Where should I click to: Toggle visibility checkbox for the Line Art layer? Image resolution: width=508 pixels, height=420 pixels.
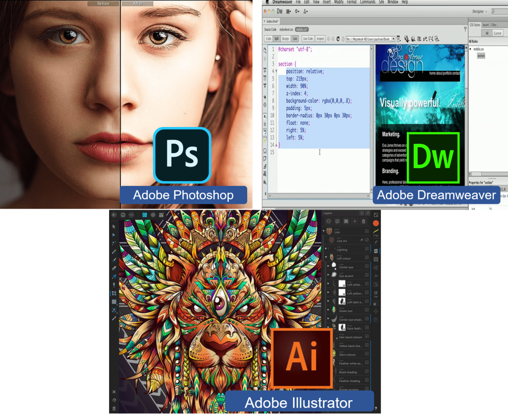pyautogui.click(x=367, y=240)
